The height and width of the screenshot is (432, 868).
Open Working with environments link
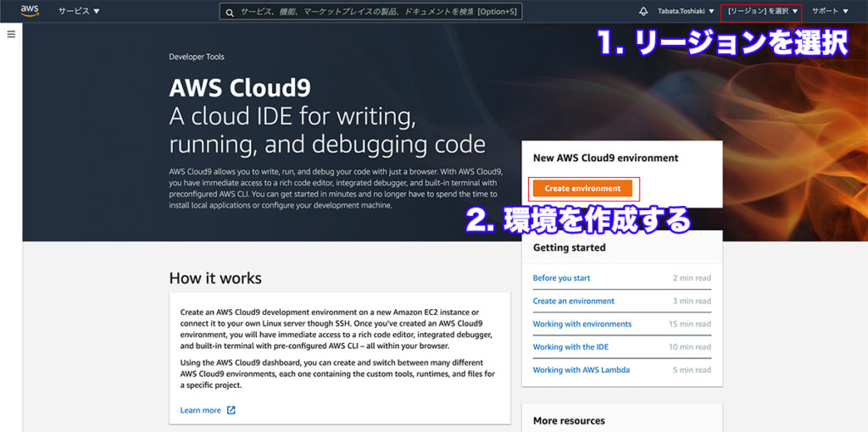(x=581, y=324)
